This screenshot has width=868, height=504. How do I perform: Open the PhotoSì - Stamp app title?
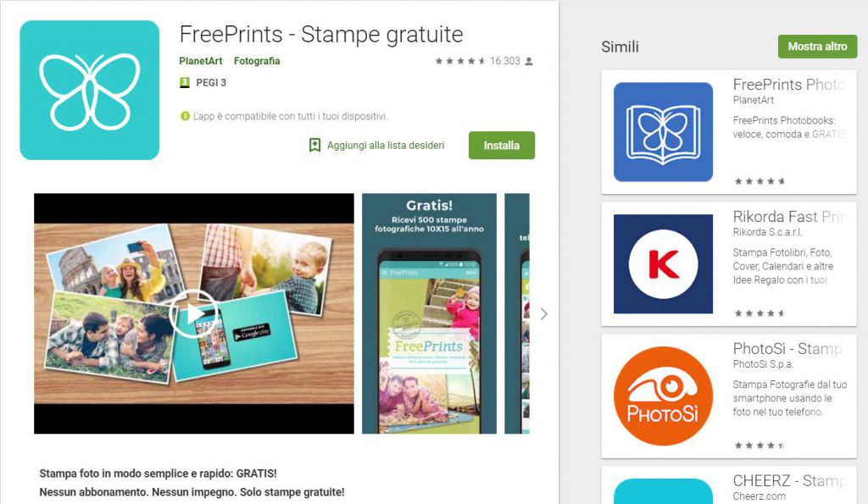(x=787, y=348)
